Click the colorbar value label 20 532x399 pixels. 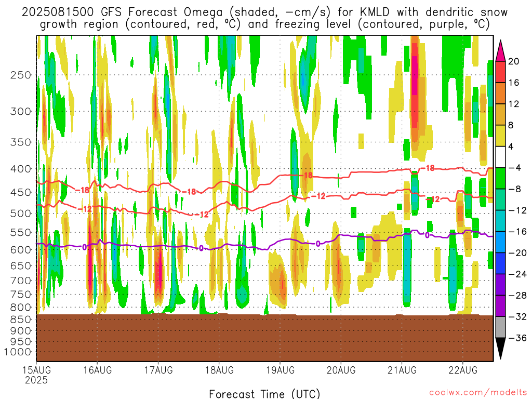click(513, 61)
